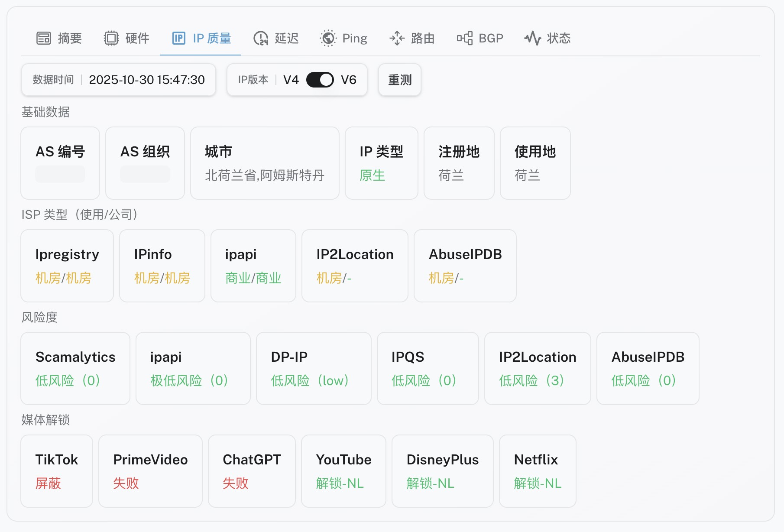Click the BGP network icon

tap(465, 38)
